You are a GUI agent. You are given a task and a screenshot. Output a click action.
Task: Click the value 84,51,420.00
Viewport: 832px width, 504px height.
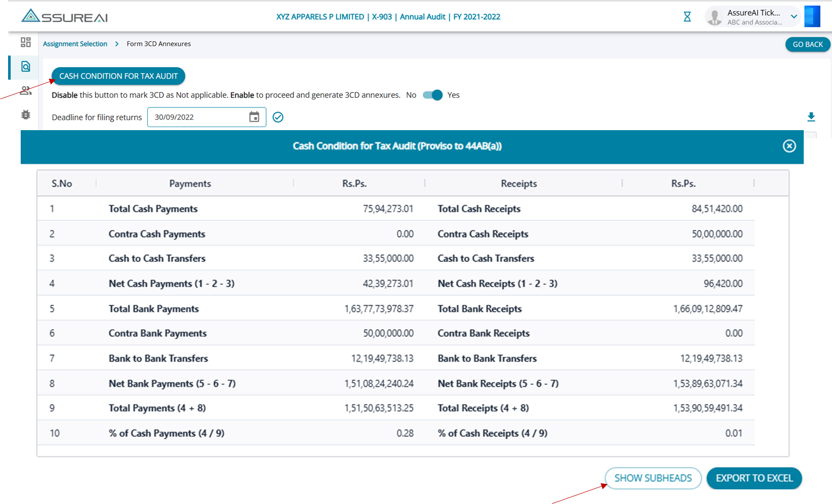coord(717,209)
